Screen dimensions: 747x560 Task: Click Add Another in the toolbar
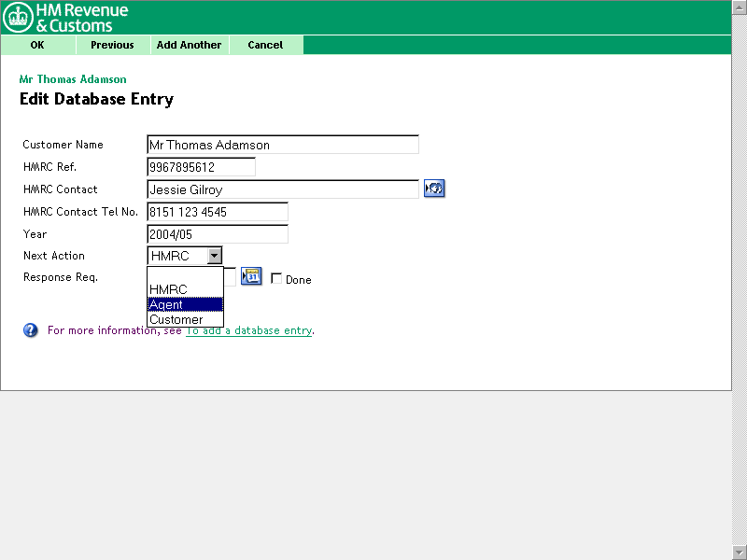[189, 45]
